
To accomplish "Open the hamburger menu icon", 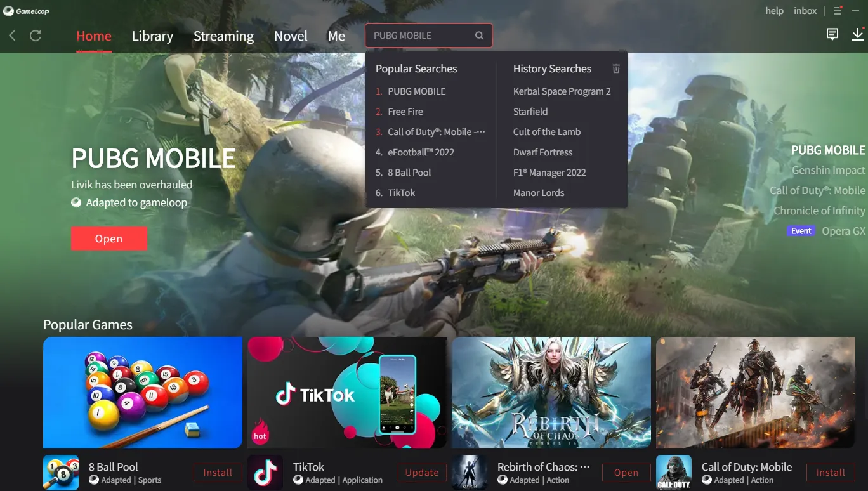I will pyautogui.click(x=838, y=11).
